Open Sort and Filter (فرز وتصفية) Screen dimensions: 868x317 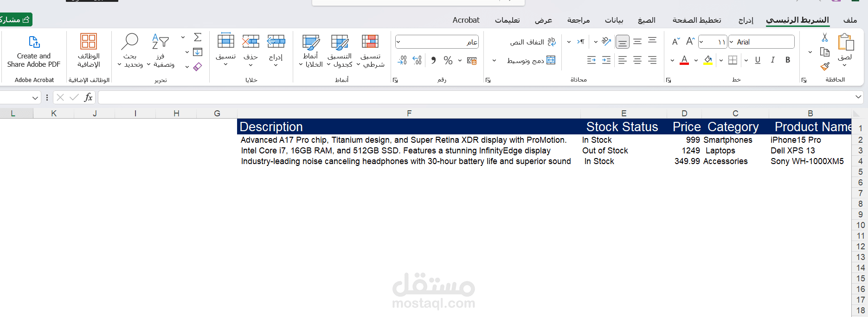tap(161, 51)
